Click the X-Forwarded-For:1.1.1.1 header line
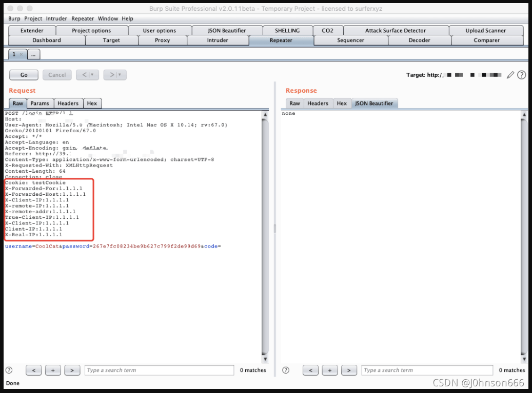This screenshot has height=393, width=532. (x=44, y=189)
